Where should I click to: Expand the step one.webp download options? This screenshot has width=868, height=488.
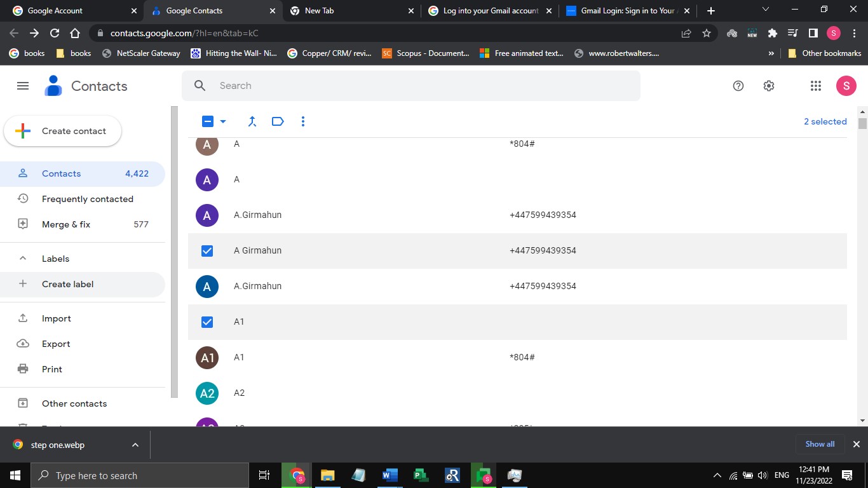point(135,445)
